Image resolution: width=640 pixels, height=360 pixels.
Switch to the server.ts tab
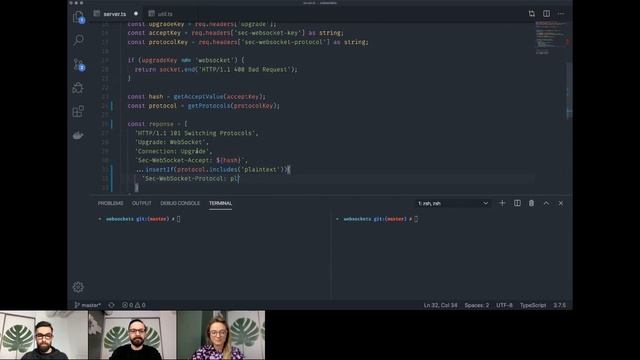click(x=115, y=14)
